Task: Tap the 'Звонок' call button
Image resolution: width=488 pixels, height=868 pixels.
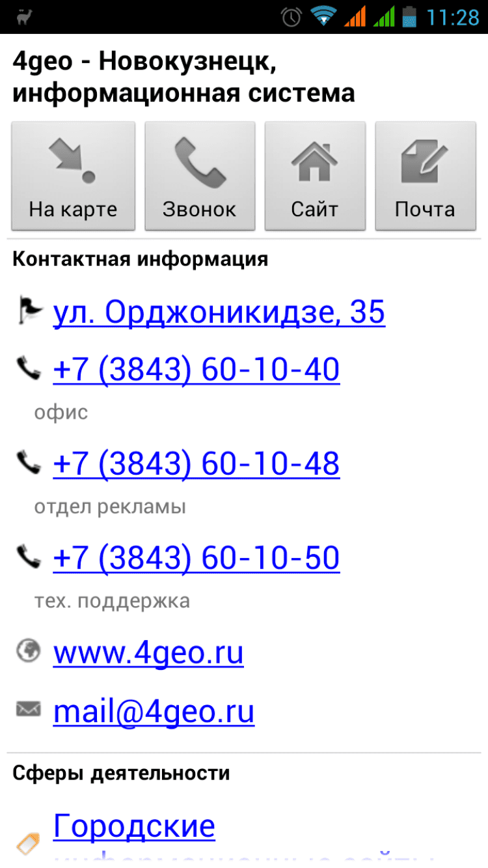Action: coord(200,176)
